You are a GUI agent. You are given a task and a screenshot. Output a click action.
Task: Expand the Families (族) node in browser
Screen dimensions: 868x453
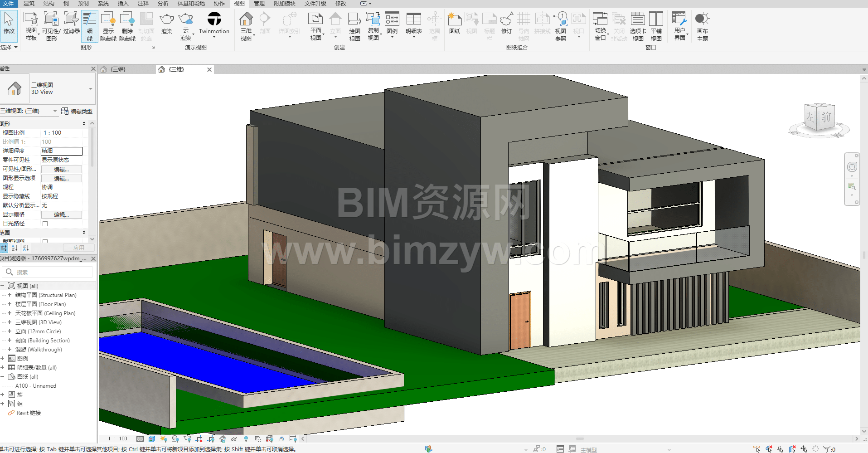3,395
